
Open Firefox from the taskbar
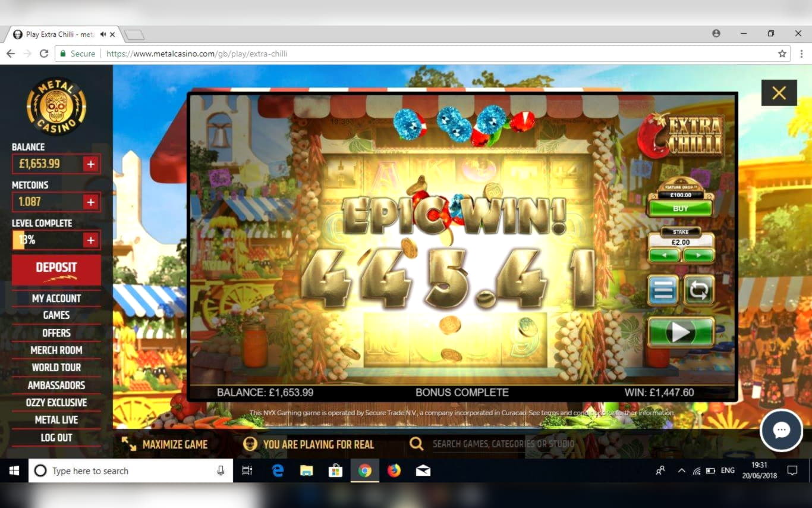pos(394,471)
